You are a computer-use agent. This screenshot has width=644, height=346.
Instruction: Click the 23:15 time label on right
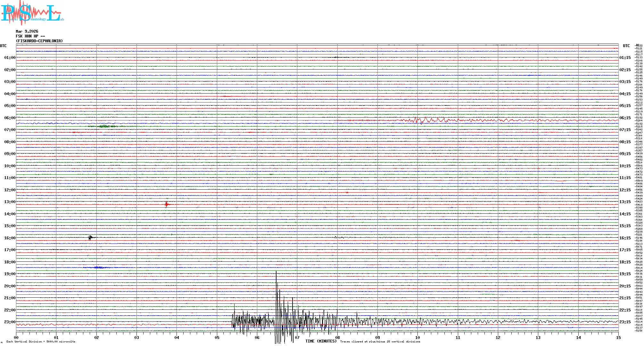tap(625, 322)
